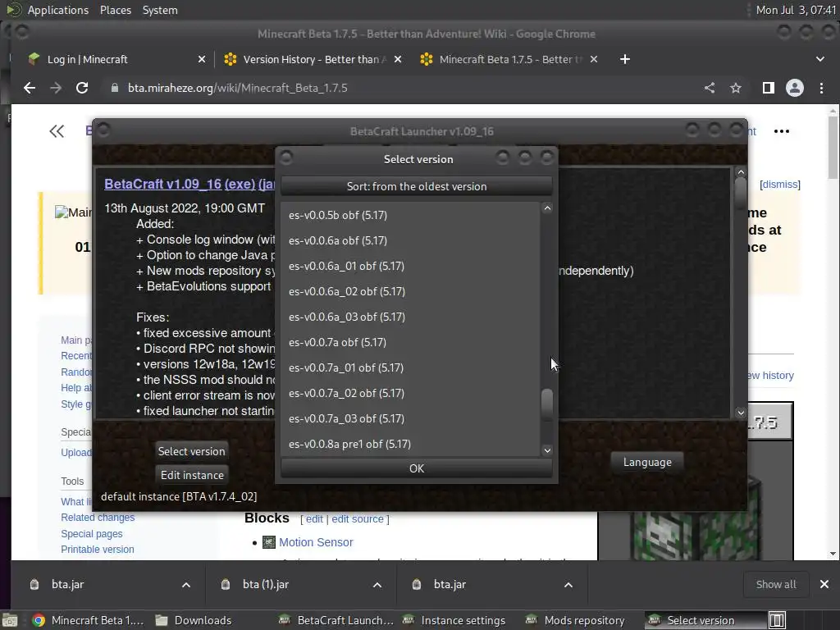Select version es-v0.0.5b obf (5.17)
Viewport: 840px width, 630px height.
pyautogui.click(x=410, y=215)
